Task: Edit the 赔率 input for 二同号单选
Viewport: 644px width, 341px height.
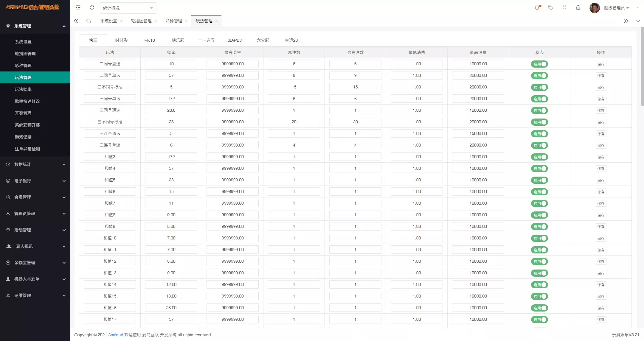Action: pos(171,75)
